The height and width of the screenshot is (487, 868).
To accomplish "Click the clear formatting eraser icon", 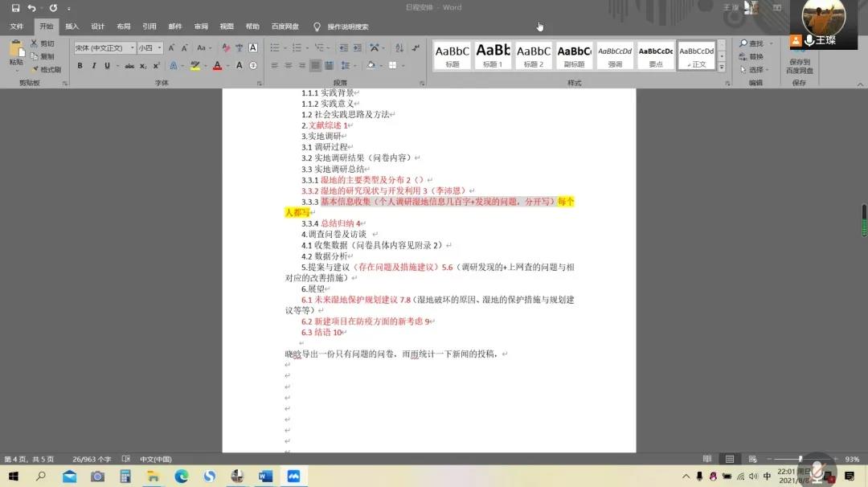I will tap(226, 48).
